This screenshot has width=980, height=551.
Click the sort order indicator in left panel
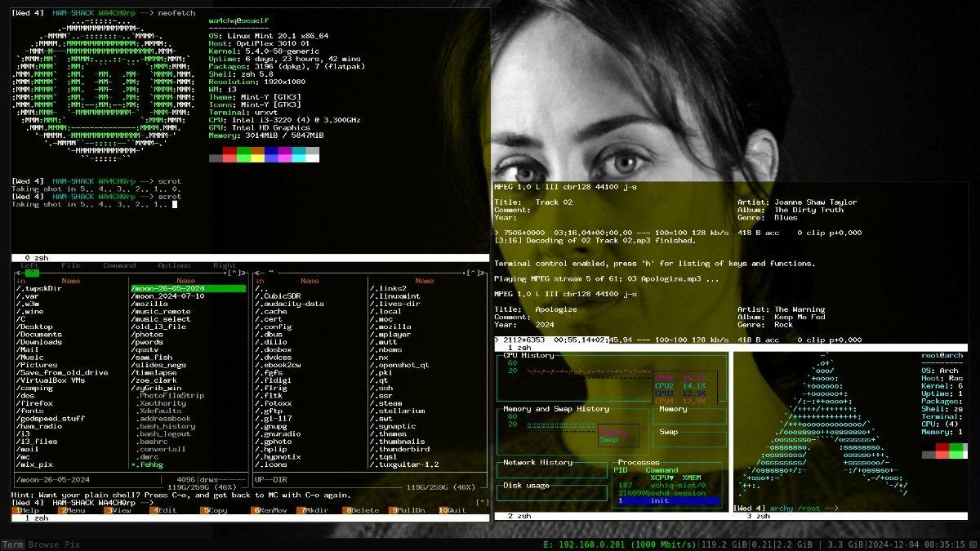tap(21, 281)
